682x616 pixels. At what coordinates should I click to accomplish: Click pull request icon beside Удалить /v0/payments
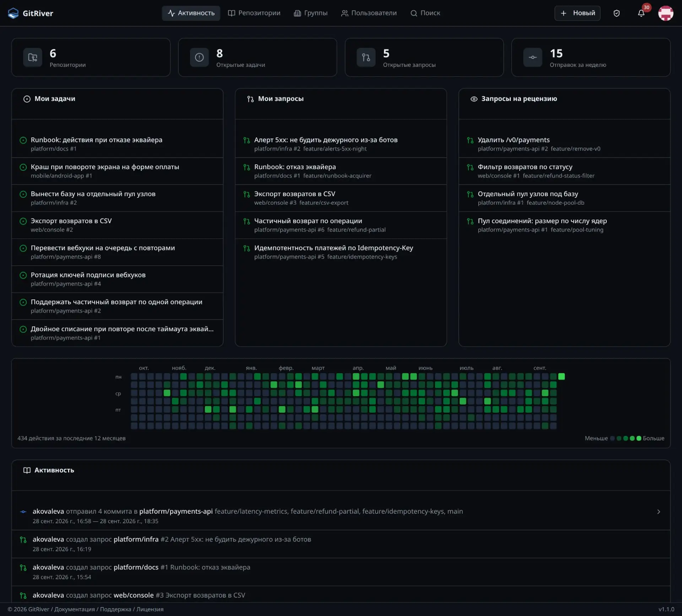point(470,140)
